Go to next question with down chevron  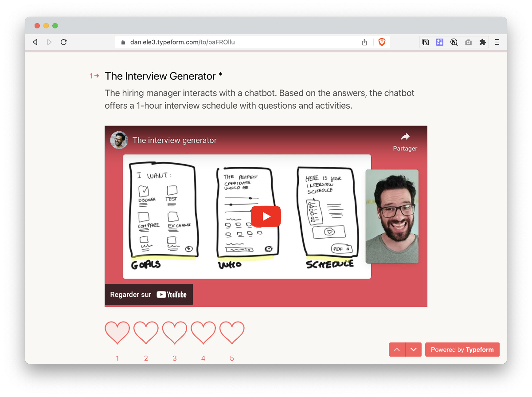(414, 350)
